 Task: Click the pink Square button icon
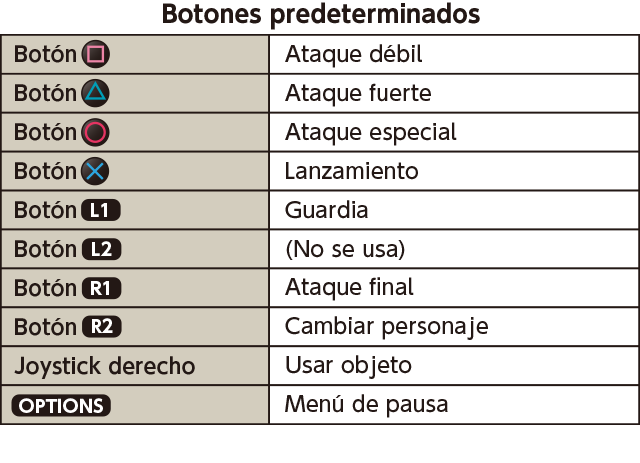(x=96, y=54)
